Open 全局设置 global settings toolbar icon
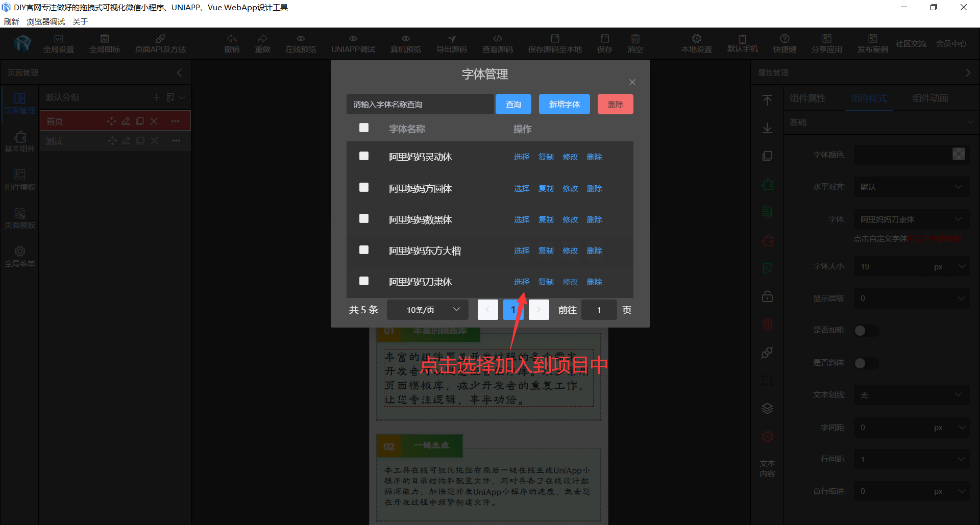The image size is (980, 525). pyautogui.click(x=59, y=44)
